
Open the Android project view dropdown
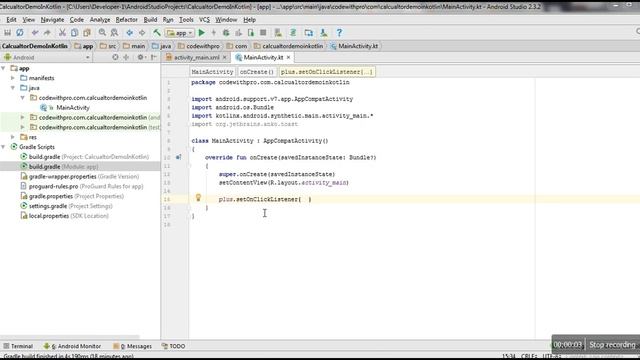pos(47,58)
